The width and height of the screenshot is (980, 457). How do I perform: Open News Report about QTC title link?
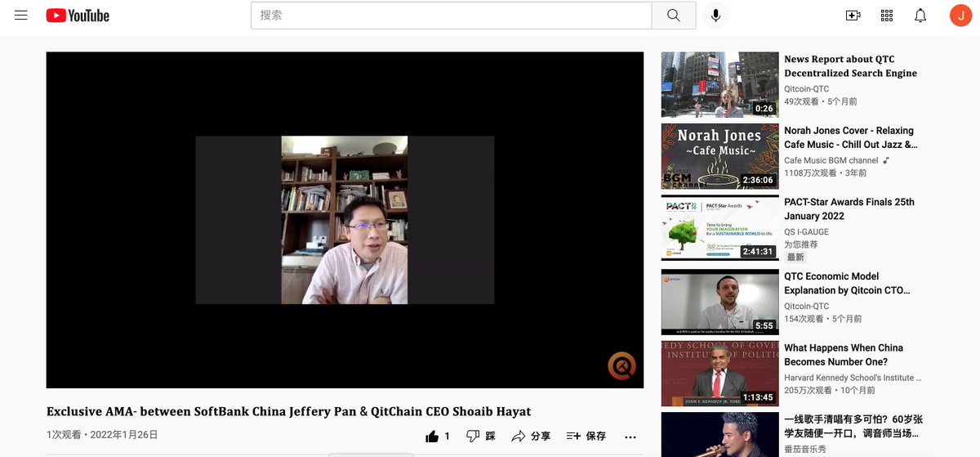click(x=850, y=66)
